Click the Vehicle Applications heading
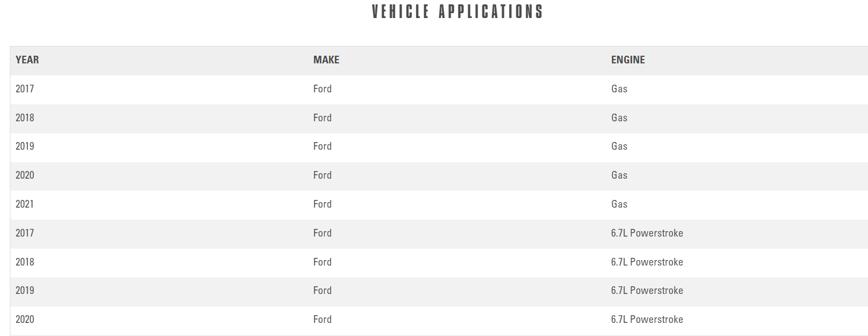Screen dimensions: 868x336 [457, 11]
